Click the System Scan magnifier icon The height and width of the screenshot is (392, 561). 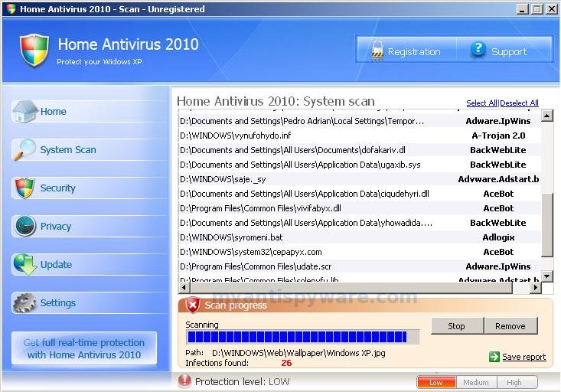(x=24, y=149)
